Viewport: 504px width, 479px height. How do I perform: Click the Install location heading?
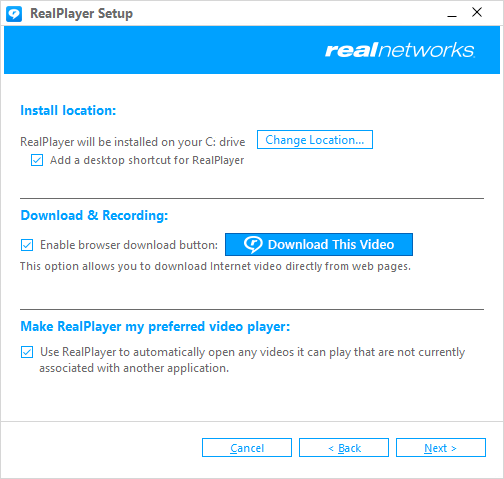tap(68, 110)
